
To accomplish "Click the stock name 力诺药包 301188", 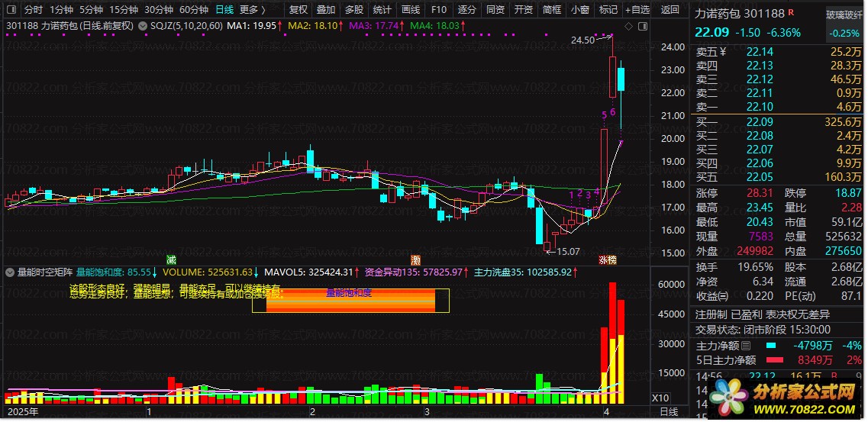I will [740, 13].
